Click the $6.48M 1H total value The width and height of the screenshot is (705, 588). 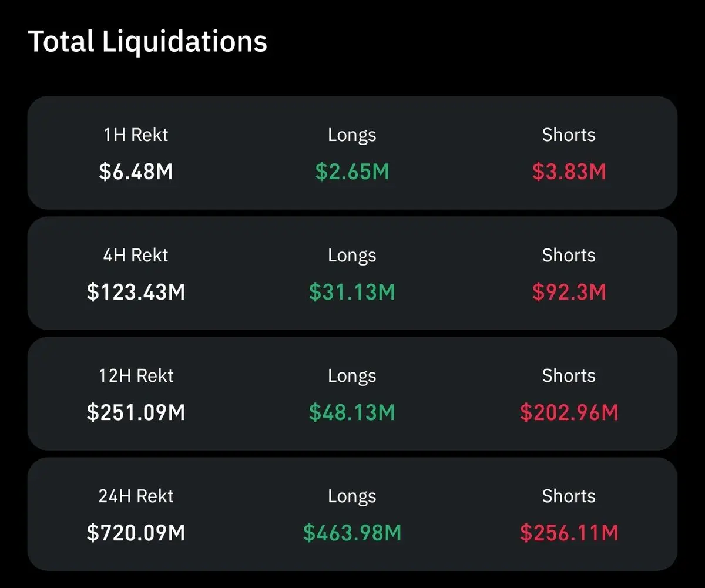pyautogui.click(x=136, y=172)
